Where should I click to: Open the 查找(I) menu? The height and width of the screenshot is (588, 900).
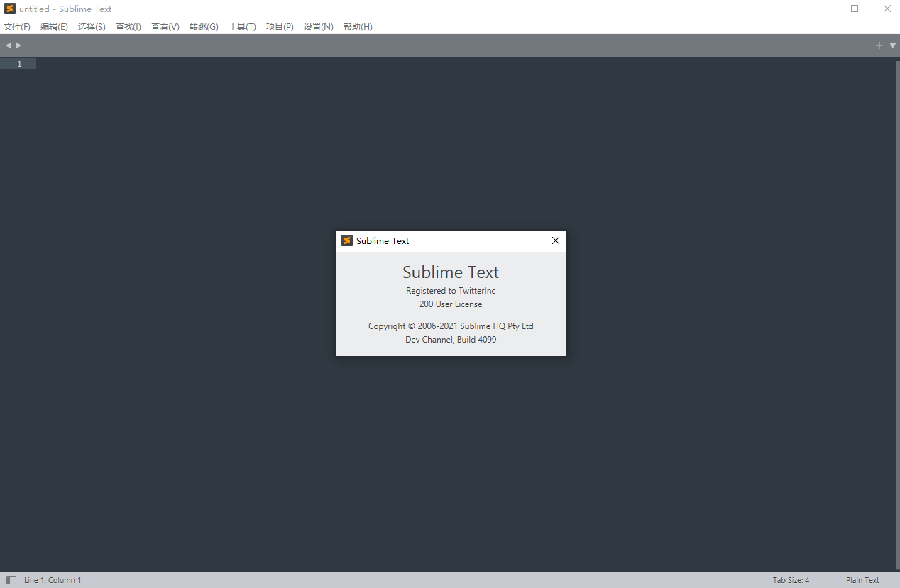(128, 27)
